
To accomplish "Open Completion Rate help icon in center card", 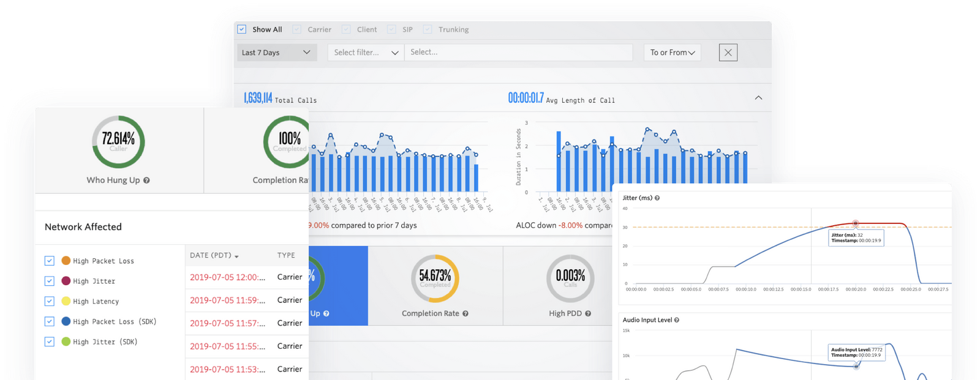I will [x=466, y=314].
